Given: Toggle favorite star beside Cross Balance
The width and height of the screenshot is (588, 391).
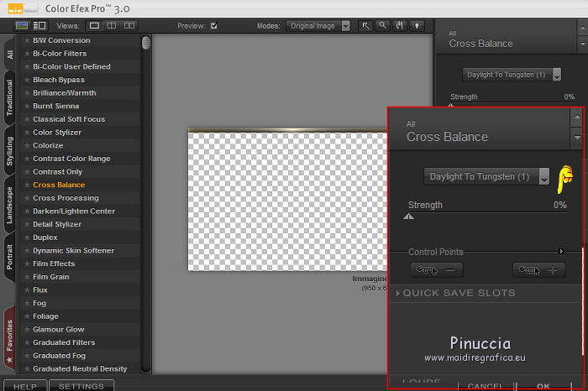Looking at the screenshot, I should coord(27,185).
